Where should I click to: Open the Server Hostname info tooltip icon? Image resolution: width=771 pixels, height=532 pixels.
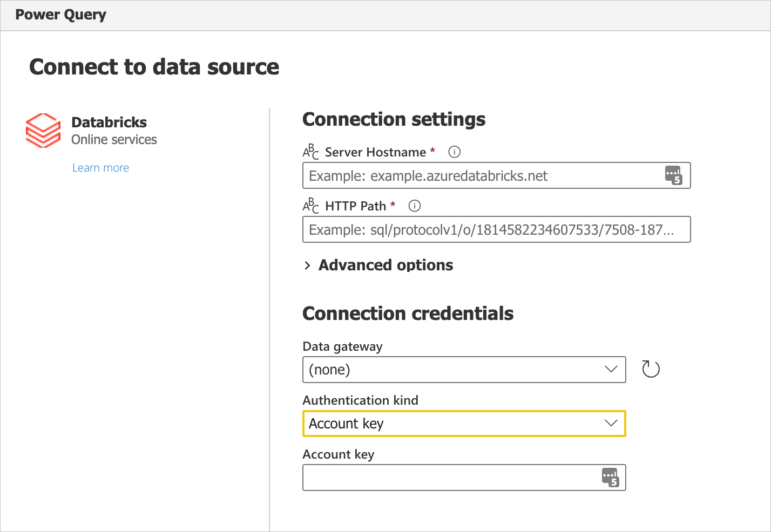click(454, 152)
